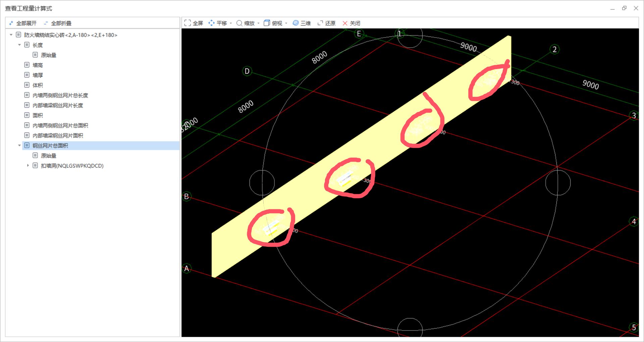
Task: Click the 平移 toolbar label
Action: [x=222, y=23]
